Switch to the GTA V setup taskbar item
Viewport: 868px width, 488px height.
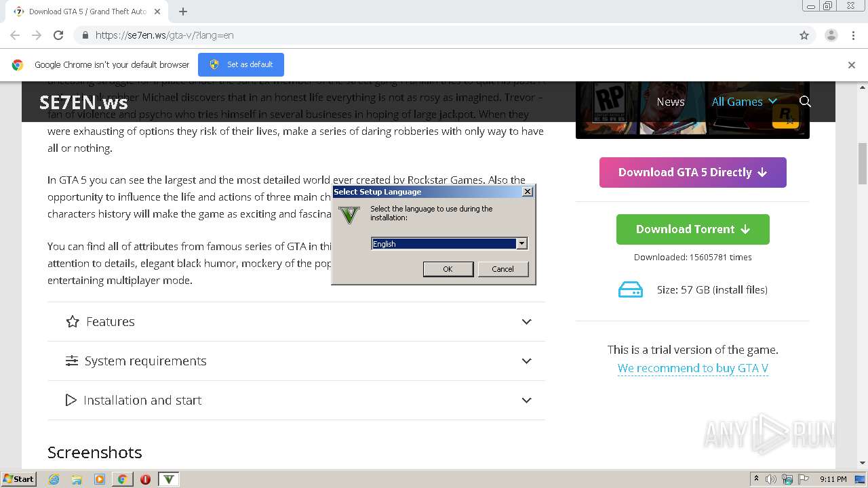pos(169,479)
